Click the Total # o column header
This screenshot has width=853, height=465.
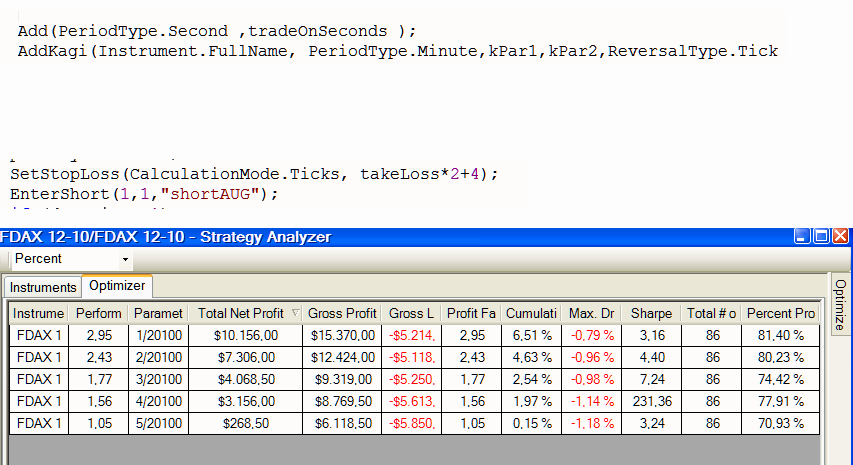pos(711,313)
